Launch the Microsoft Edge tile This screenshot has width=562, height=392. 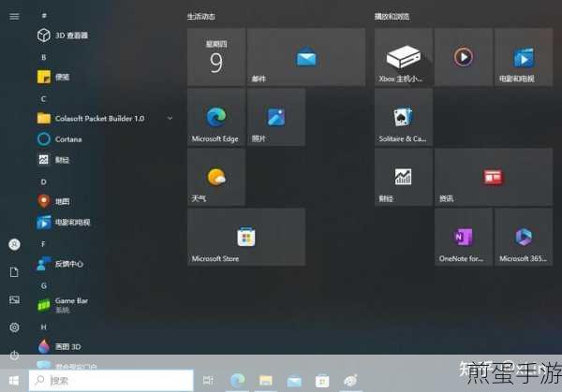point(216,117)
